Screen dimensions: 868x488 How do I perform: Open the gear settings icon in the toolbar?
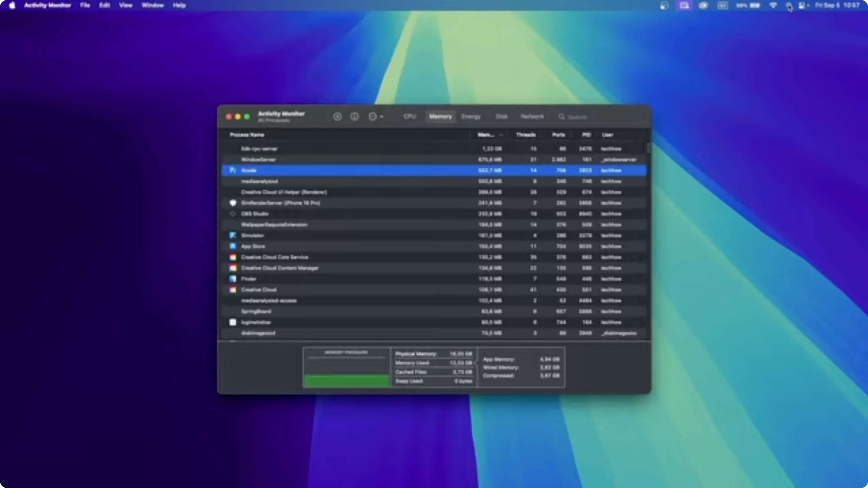click(372, 116)
